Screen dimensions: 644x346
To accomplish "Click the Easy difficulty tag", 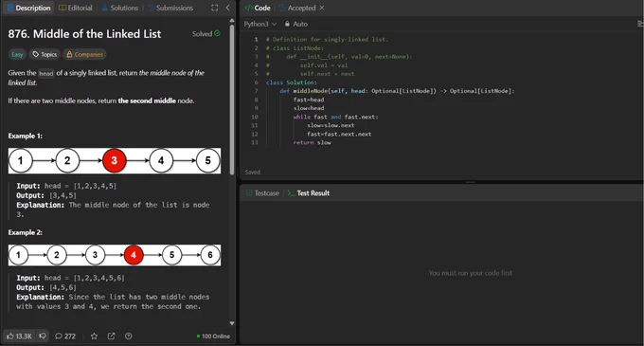I will (17, 54).
